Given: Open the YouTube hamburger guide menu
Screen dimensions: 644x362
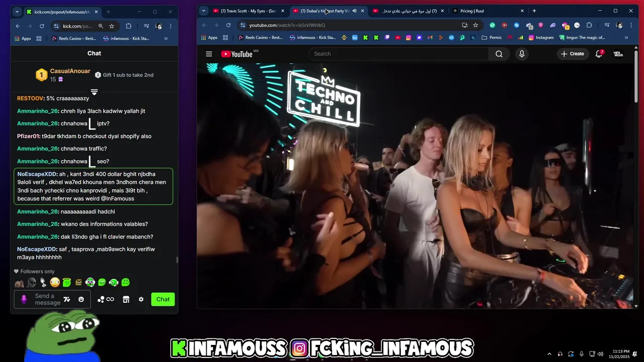Looking at the screenshot, I should pos(209,54).
